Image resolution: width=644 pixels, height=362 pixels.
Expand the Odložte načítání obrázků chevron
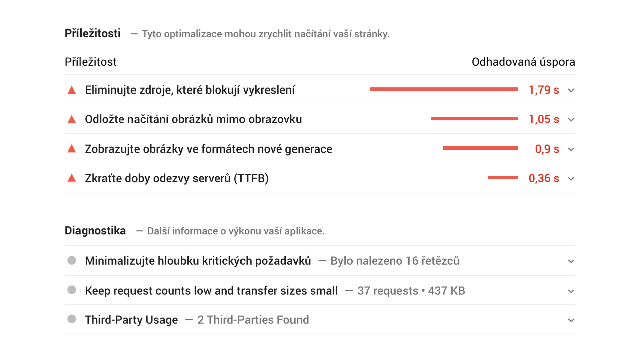[x=571, y=120]
